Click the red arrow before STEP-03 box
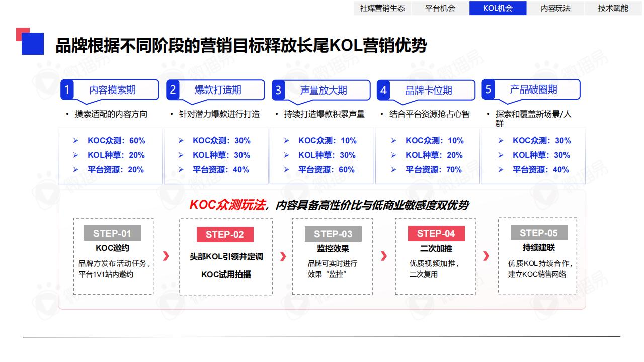Image resolution: width=644 pixels, height=362 pixels. [x=283, y=256]
